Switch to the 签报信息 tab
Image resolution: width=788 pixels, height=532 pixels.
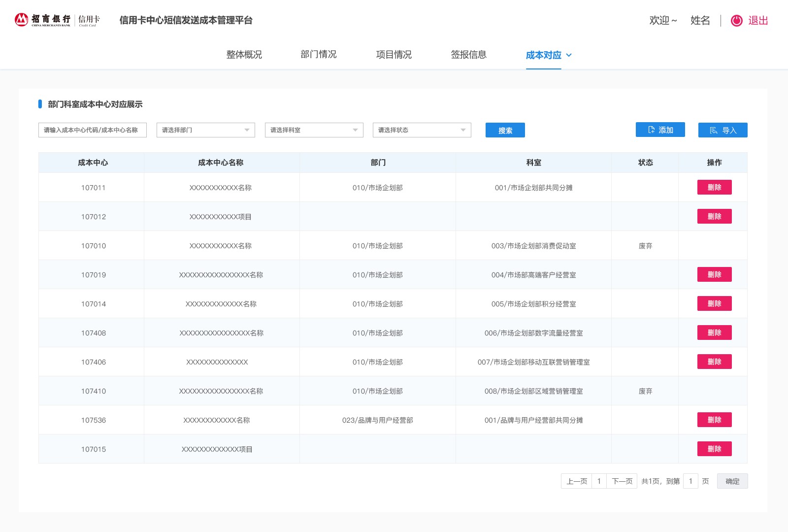click(x=469, y=55)
